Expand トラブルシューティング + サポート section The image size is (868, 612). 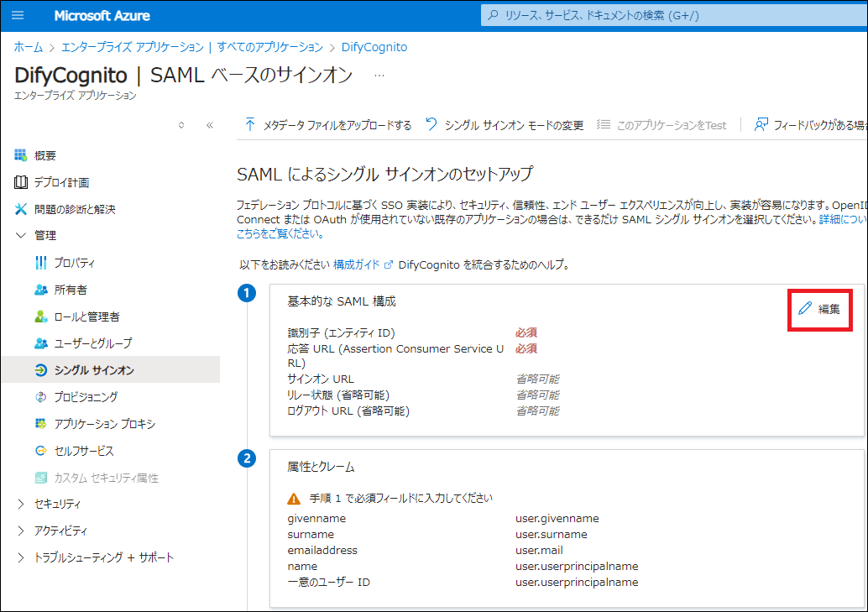[21, 557]
